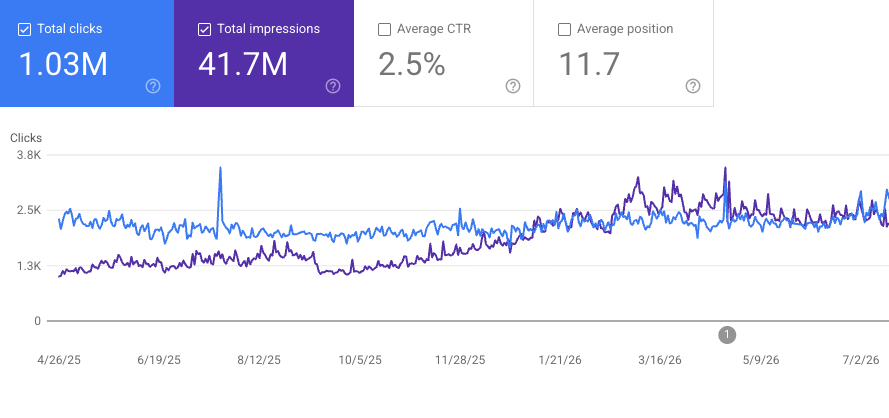Click the Clicks axis title
Viewport: 889px width, 418px height.
coord(26,138)
